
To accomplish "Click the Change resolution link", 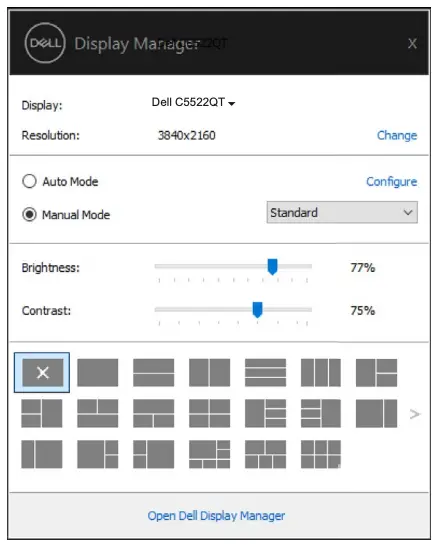I will (397, 135).
